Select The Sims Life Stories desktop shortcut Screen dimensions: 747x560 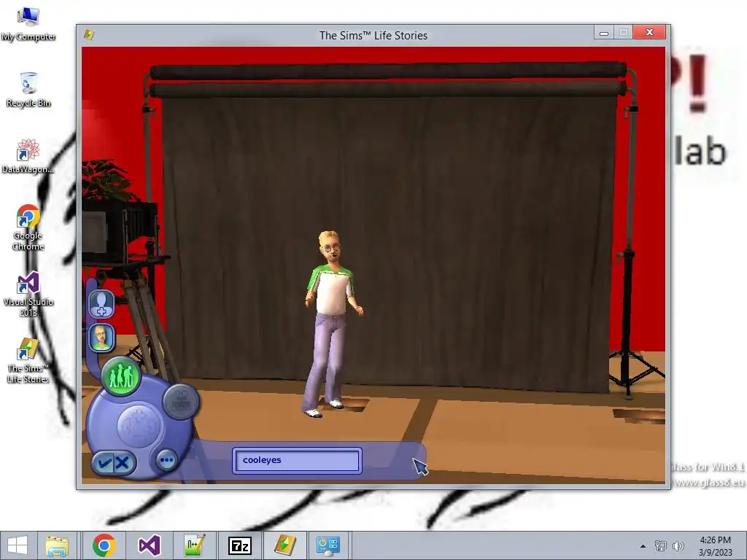28,360
